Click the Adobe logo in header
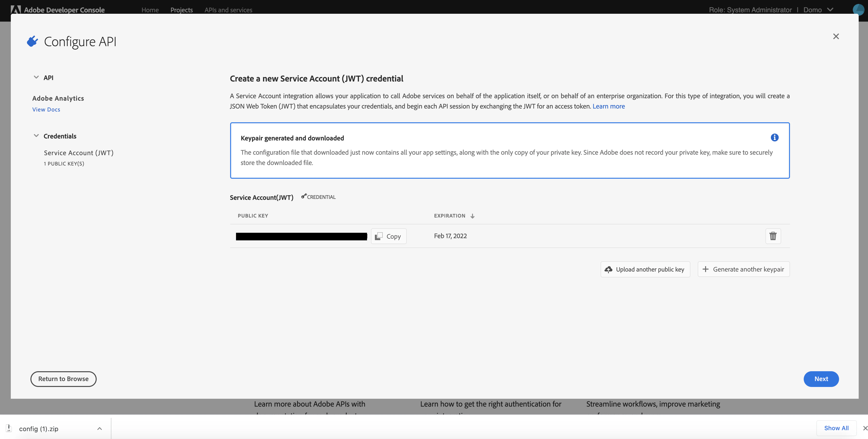Screen dimensions: 868x439 pos(15,9)
